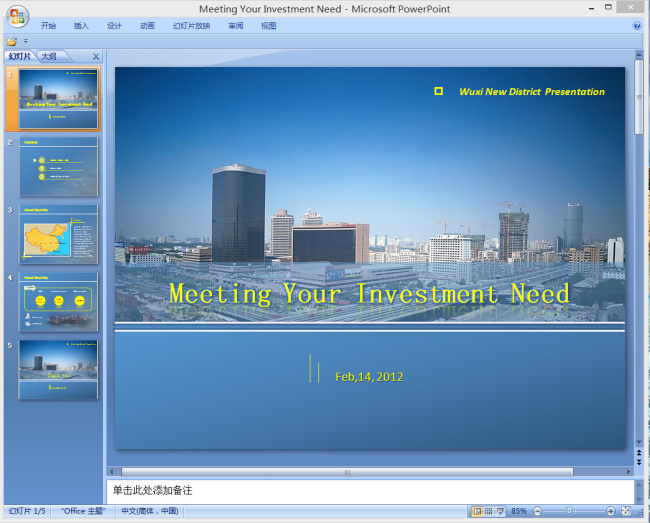Switch to Normal view icon
The image size is (650, 523).
click(477, 511)
